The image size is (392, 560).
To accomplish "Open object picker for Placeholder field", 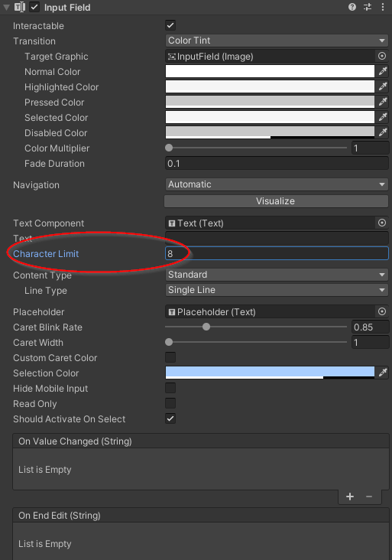I will coord(382,311).
